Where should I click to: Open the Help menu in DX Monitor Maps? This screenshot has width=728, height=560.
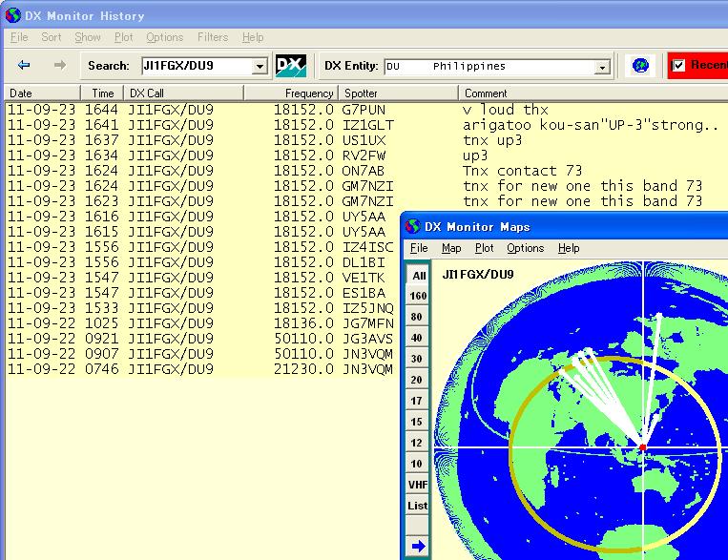569,248
